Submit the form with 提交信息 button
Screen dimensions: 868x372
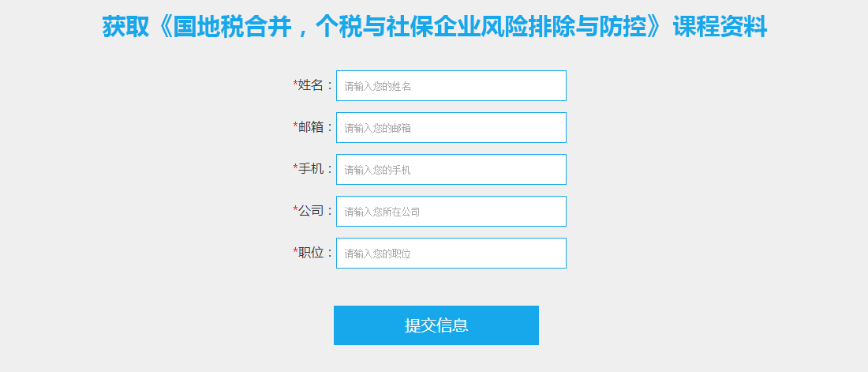point(436,325)
